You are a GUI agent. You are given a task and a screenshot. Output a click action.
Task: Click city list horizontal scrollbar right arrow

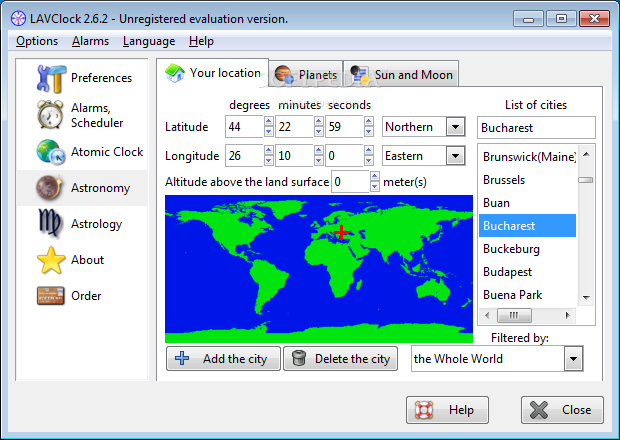pos(568,315)
